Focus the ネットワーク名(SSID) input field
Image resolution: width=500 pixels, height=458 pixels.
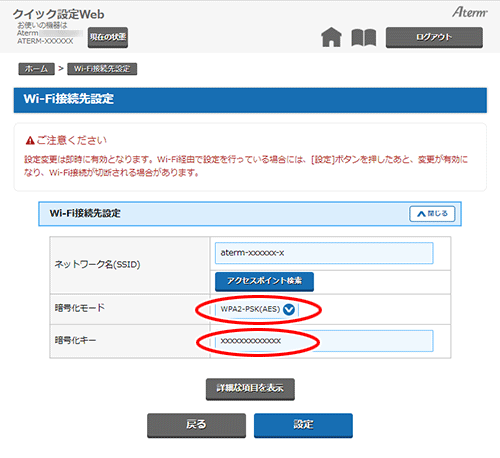click(x=324, y=253)
